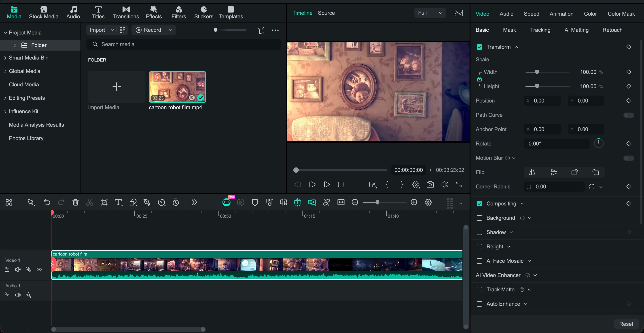644x333 pixels.
Task: Click the Import Media plus tile
Action: pos(117,87)
